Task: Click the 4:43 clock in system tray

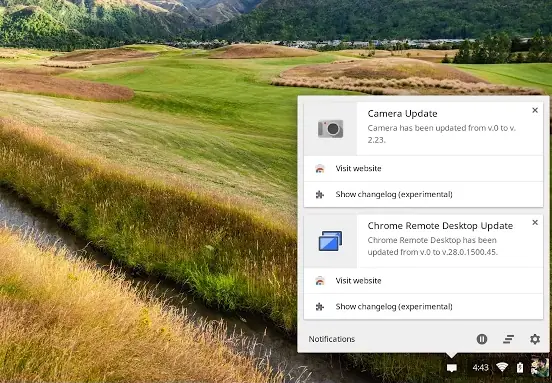Action: pos(480,368)
